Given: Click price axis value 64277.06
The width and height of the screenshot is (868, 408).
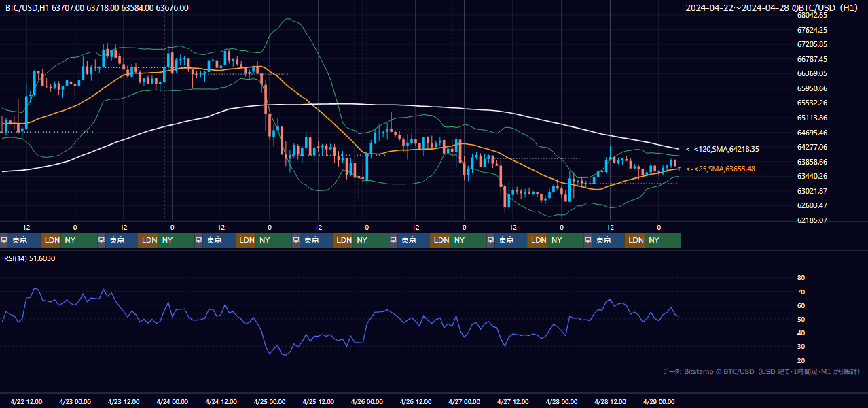Looking at the screenshot, I should pyautogui.click(x=812, y=147).
